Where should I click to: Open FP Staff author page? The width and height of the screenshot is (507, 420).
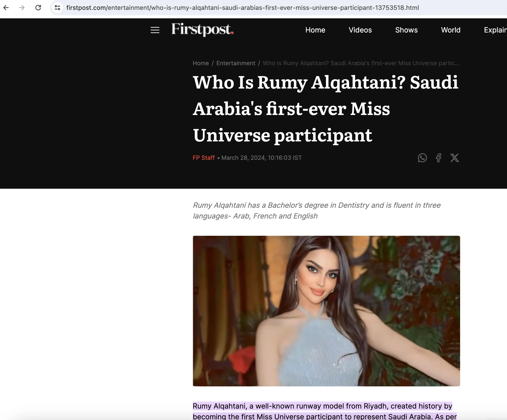point(203,158)
